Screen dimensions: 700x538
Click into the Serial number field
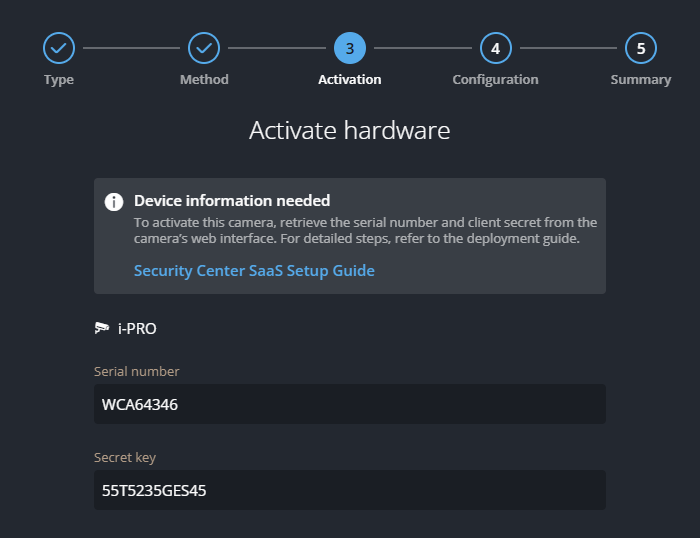(350, 404)
